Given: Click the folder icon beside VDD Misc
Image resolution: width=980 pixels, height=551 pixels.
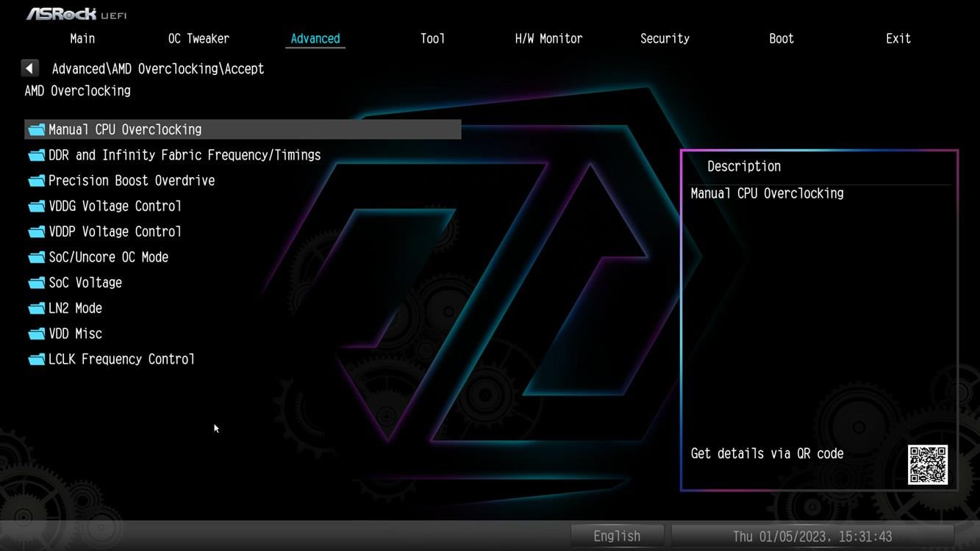Looking at the screenshot, I should click(x=37, y=334).
